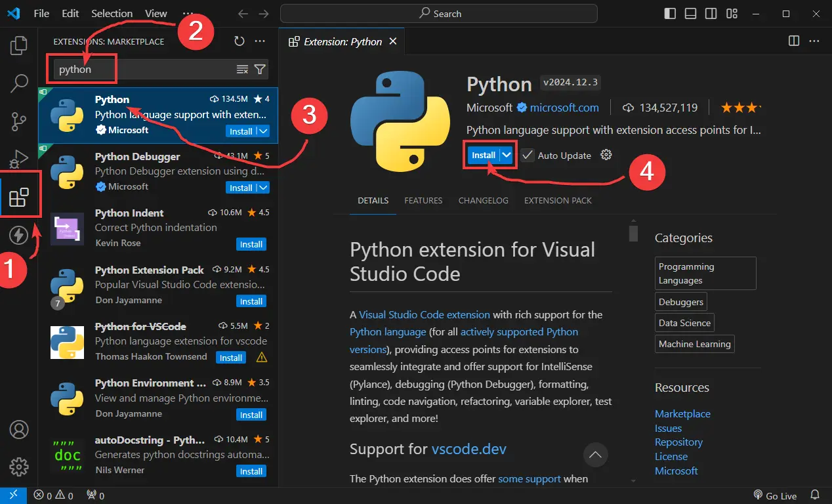Open the View menu

click(x=156, y=13)
